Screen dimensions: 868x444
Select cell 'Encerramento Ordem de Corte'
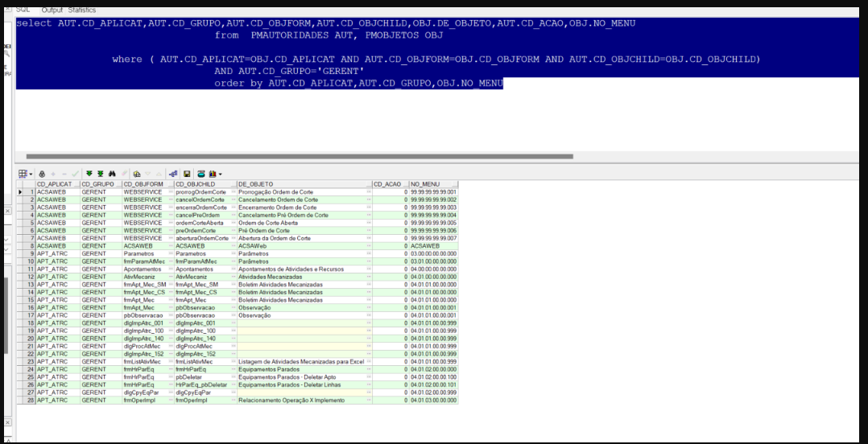[304, 207]
